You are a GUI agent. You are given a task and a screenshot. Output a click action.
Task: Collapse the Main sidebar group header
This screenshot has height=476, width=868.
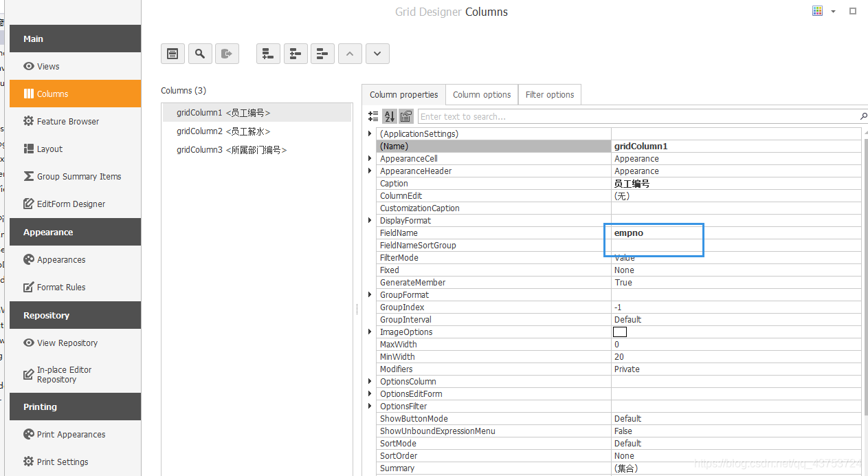point(75,39)
